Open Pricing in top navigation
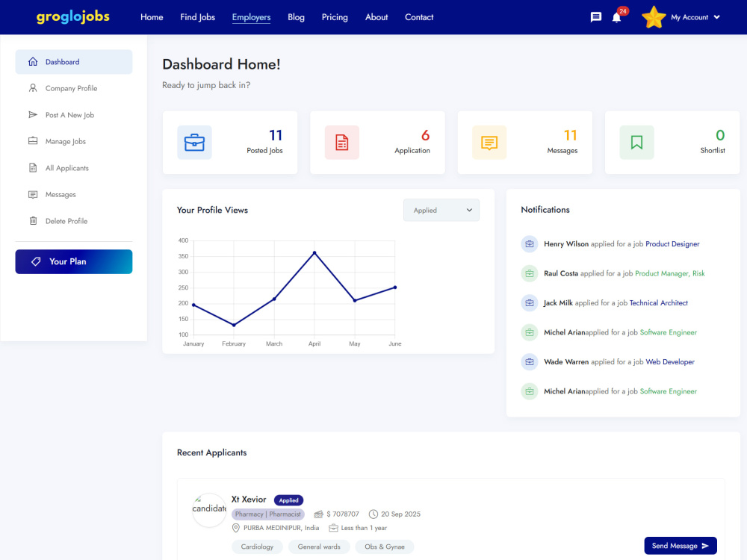Image resolution: width=747 pixels, height=560 pixels. tap(335, 17)
